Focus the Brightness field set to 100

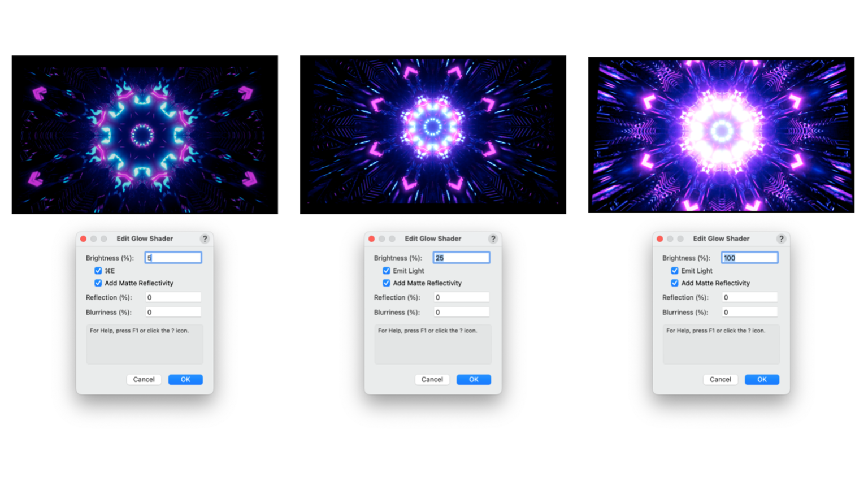click(749, 258)
